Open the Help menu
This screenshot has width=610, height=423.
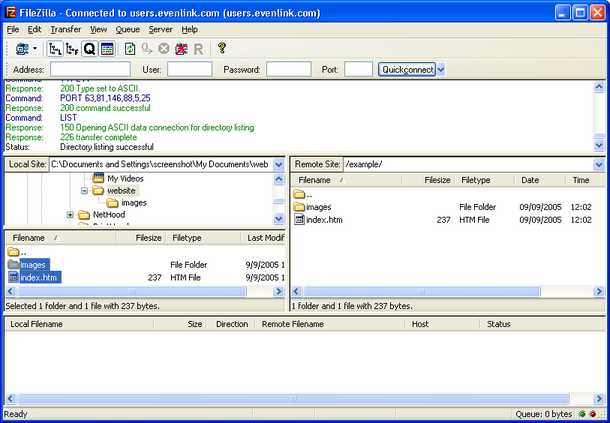point(189,30)
